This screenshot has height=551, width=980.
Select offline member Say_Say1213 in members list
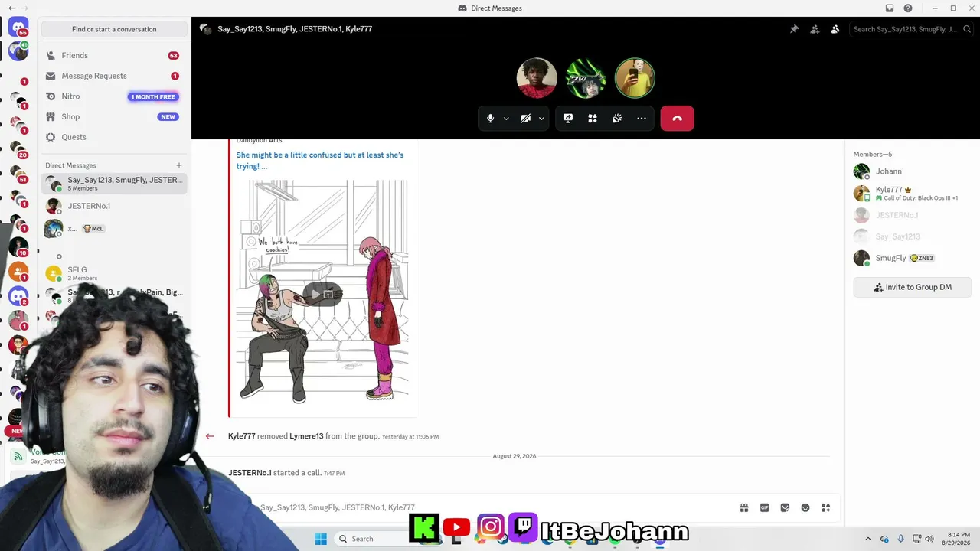pos(913,236)
